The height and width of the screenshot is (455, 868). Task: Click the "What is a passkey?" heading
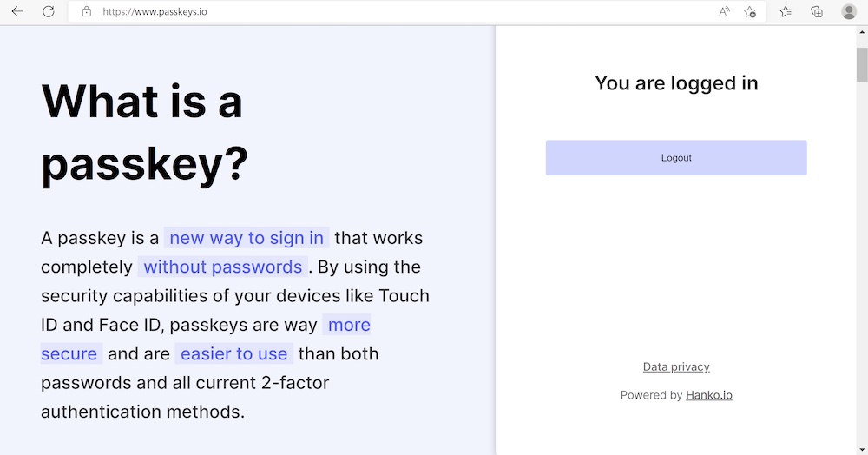click(144, 133)
